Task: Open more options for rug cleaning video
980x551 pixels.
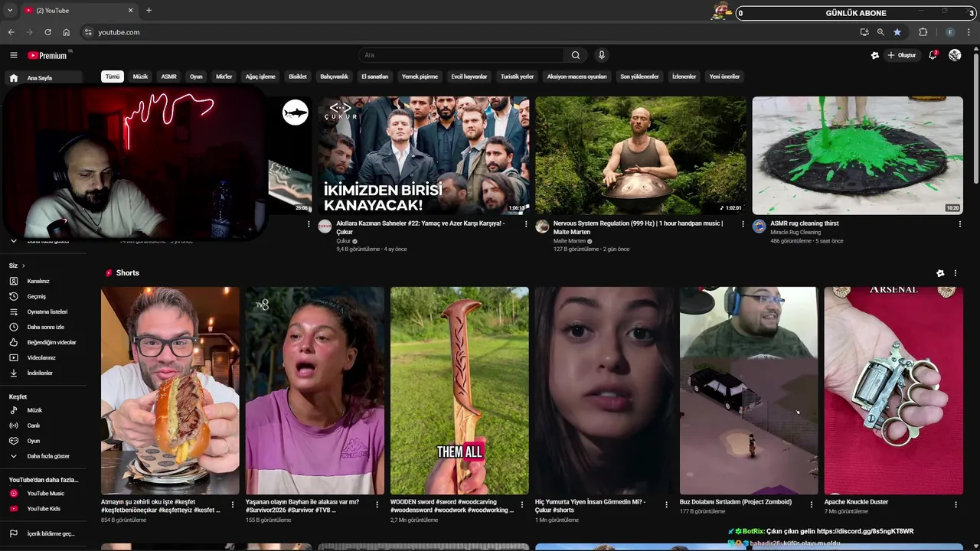Action: (959, 224)
